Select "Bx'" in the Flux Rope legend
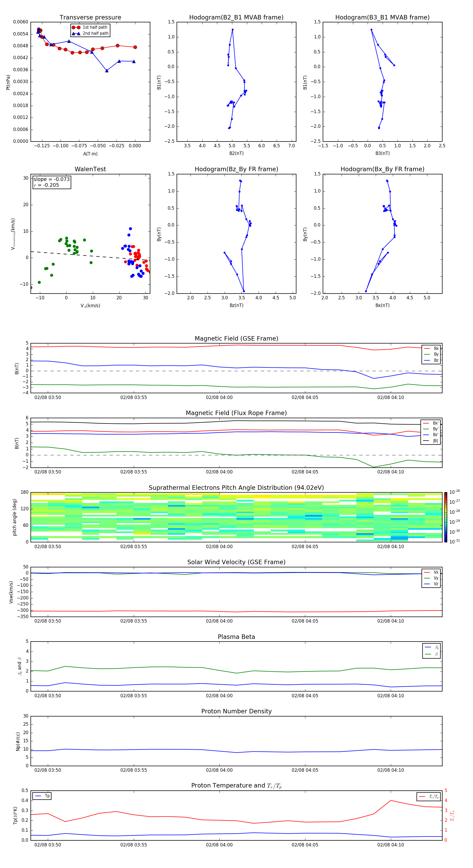The image size is (473, 868). click(x=431, y=423)
